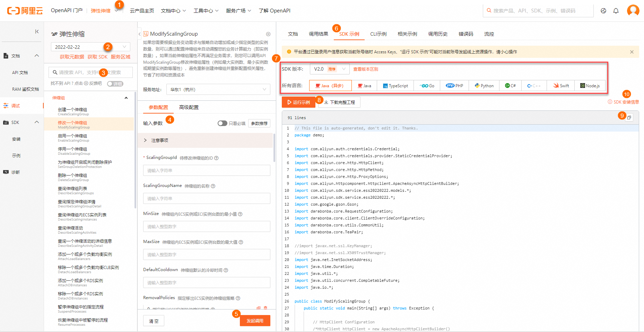Copy the code with the copy icon
The height and width of the screenshot is (332, 644).
point(629,118)
